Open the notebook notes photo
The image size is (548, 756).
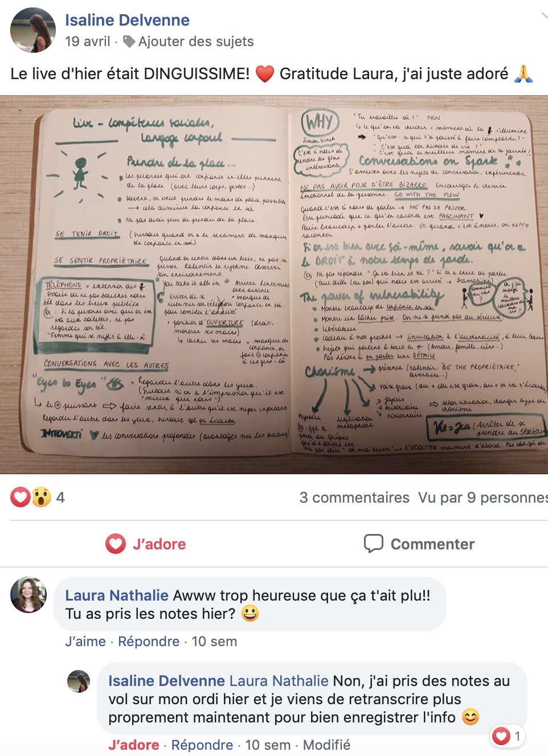click(x=274, y=285)
